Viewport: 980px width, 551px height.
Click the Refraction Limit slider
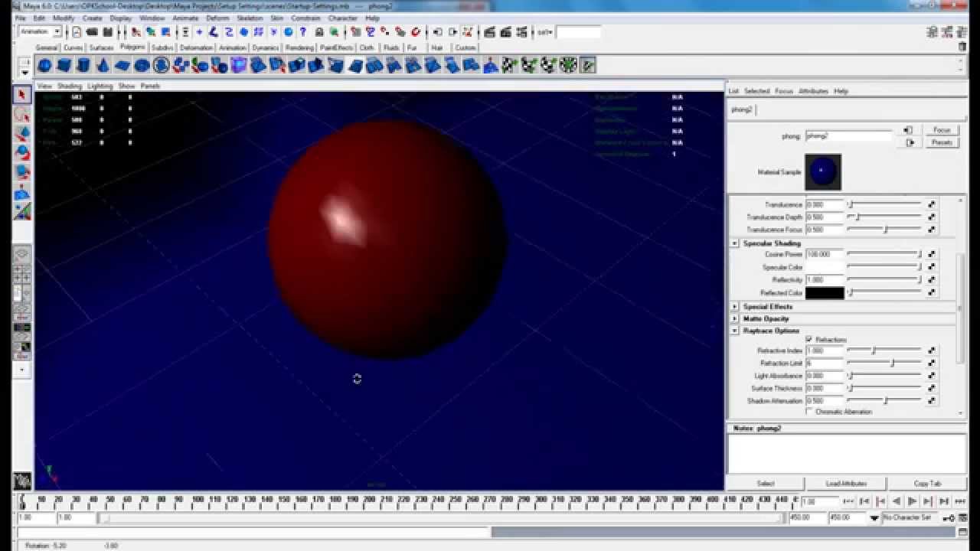[884, 363]
